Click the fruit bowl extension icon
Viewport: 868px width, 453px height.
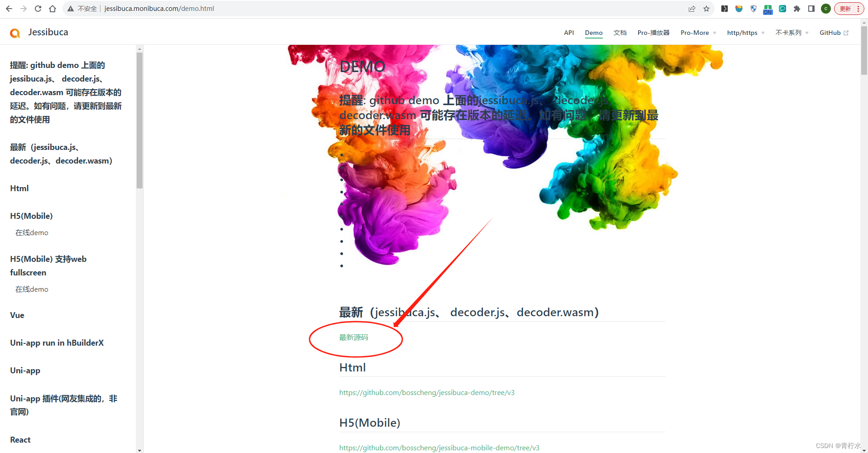click(x=739, y=9)
